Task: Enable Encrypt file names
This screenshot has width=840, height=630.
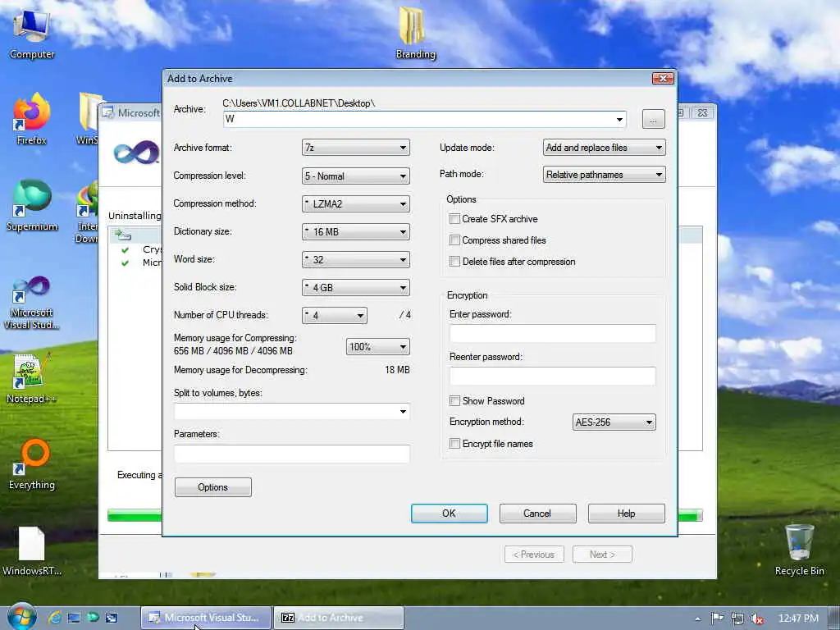Action: [454, 444]
